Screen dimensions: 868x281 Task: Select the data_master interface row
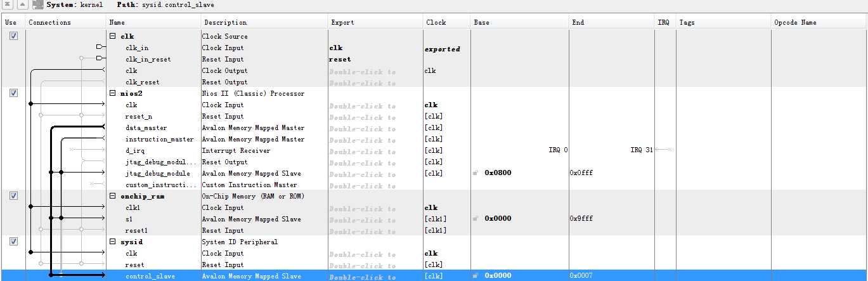click(x=146, y=127)
